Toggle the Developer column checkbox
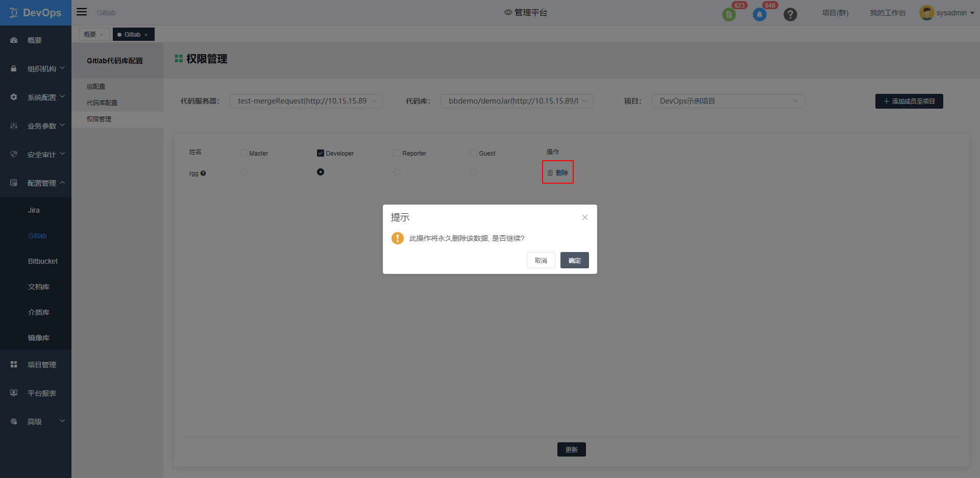980x478 pixels. [x=321, y=153]
